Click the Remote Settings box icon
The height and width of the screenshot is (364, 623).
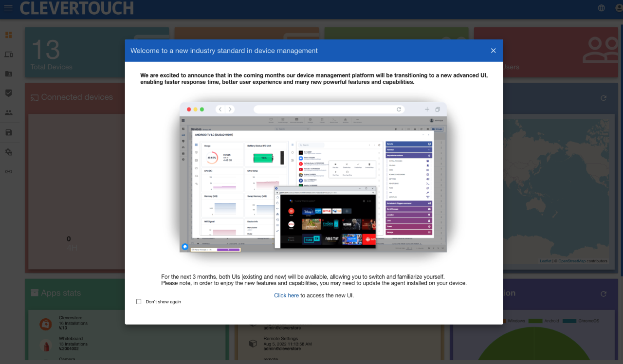253,344
